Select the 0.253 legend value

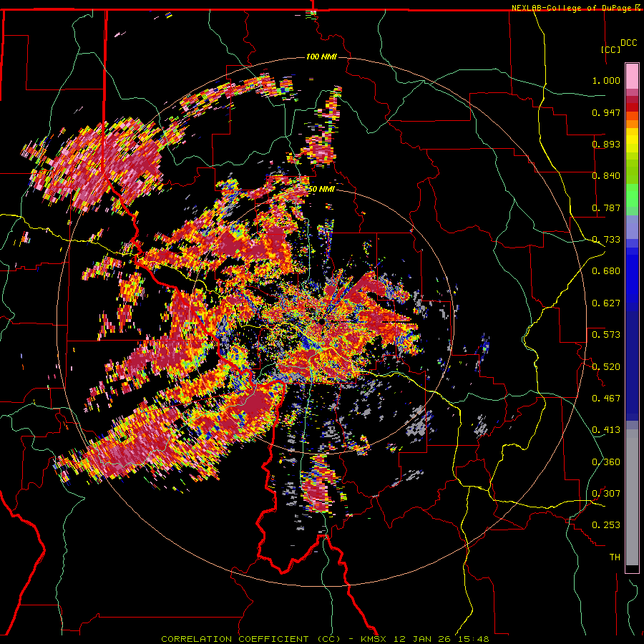tap(606, 525)
